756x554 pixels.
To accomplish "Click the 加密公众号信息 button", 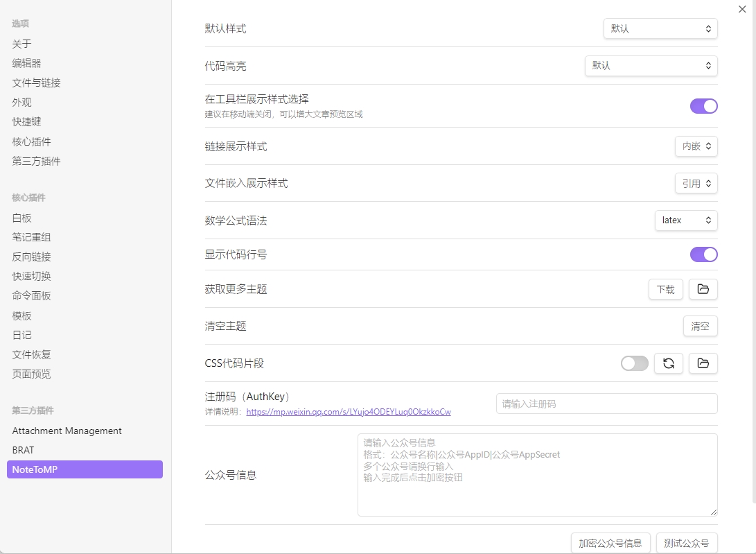I will click(610, 543).
